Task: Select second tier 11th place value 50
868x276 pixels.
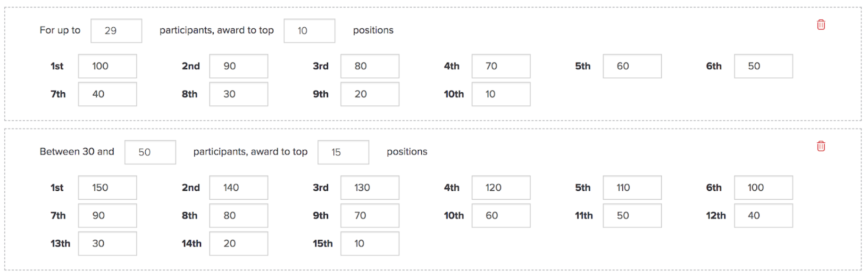Action: (x=632, y=215)
